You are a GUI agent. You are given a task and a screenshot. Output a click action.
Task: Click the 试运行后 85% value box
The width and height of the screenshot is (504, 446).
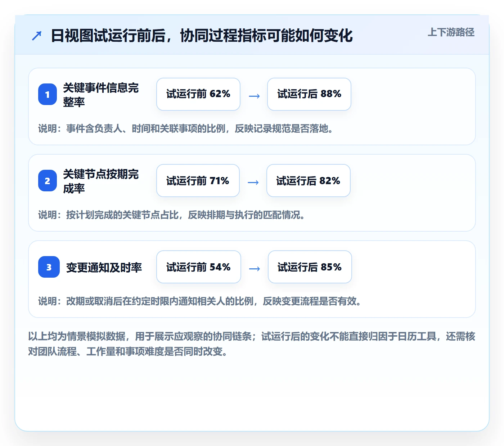[310, 267]
